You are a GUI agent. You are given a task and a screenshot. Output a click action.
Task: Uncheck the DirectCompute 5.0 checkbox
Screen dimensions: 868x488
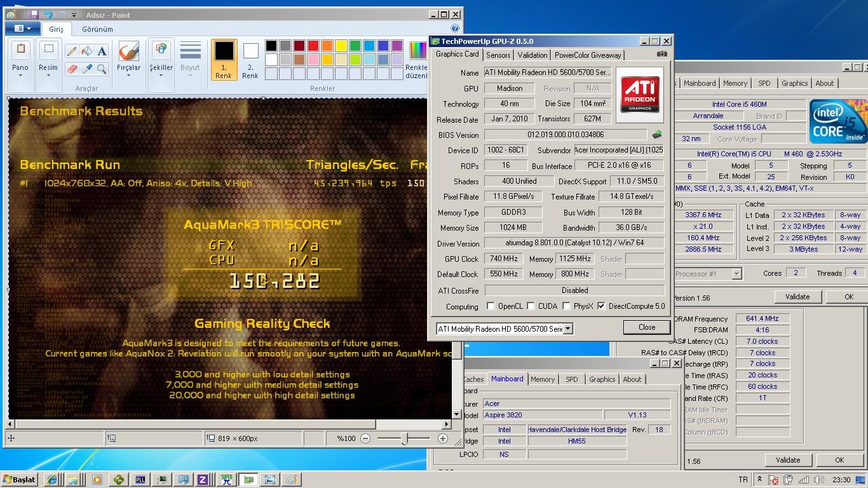(601, 306)
